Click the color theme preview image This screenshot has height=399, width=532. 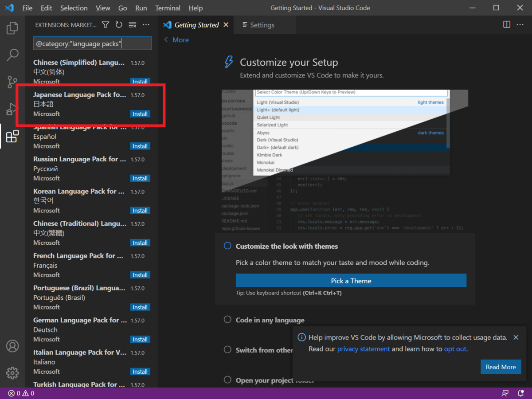(x=345, y=160)
